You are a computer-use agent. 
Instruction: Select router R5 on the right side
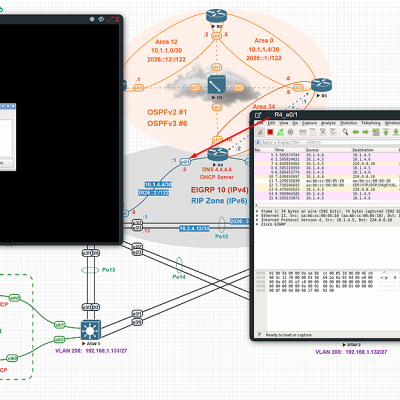pos(321,85)
